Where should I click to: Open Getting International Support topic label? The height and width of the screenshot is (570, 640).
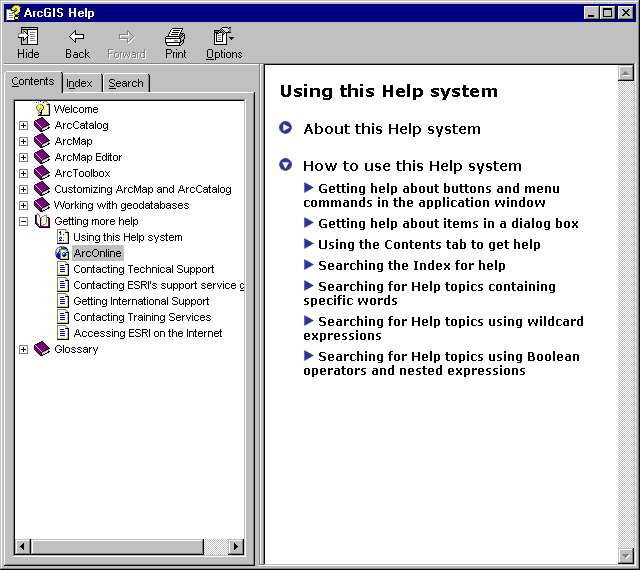click(x=141, y=301)
